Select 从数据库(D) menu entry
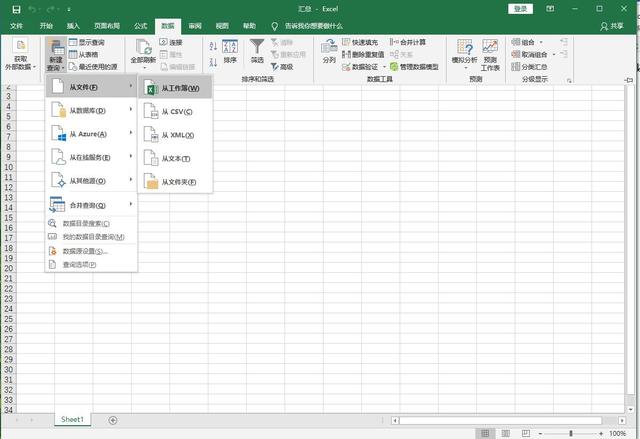The image size is (640, 439). [x=91, y=111]
